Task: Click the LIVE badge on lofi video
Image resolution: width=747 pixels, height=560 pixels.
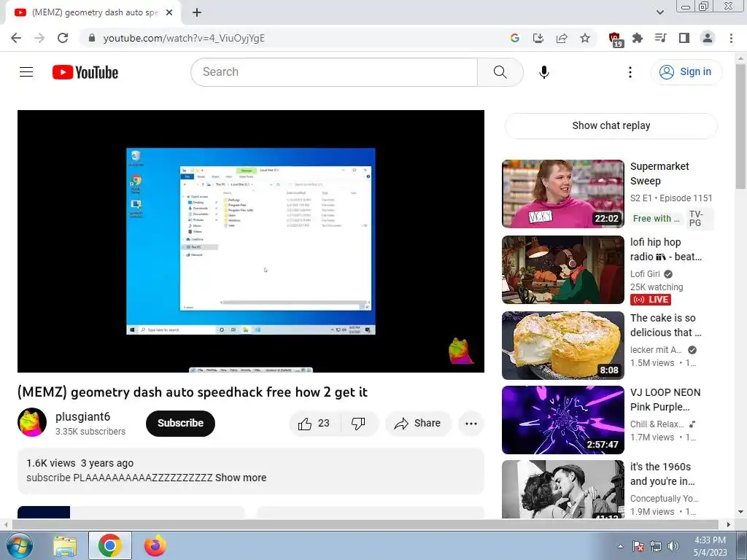Action: click(x=651, y=300)
